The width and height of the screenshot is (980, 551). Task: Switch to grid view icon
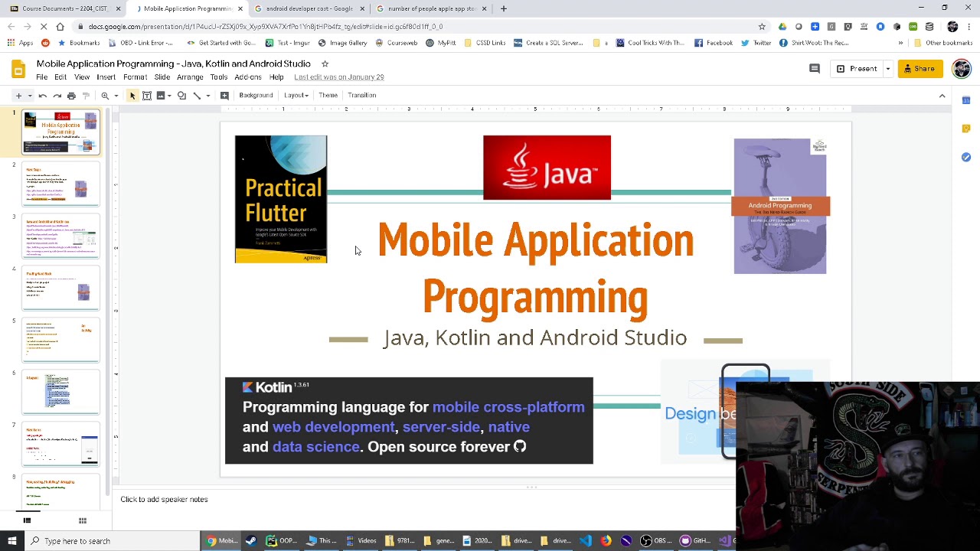pyautogui.click(x=82, y=520)
